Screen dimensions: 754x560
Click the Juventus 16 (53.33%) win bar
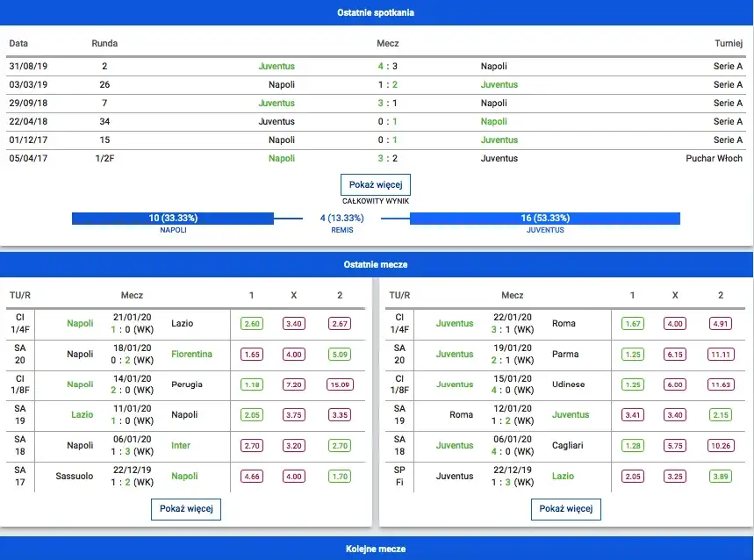(545, 218)
